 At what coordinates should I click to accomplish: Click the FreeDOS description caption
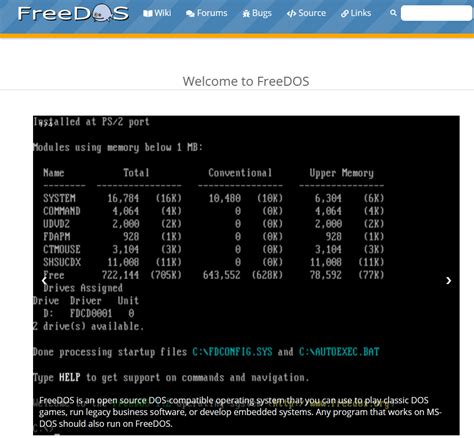(x=240, y=412)
